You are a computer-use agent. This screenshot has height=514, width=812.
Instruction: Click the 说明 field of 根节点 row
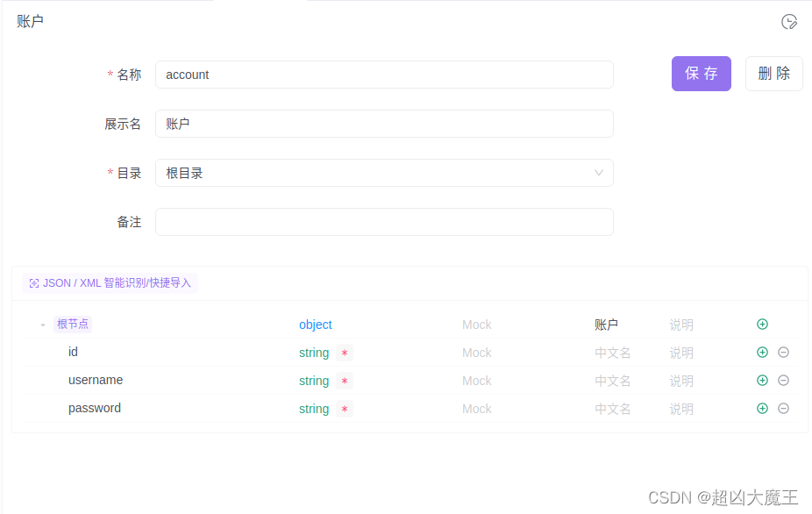681,325
